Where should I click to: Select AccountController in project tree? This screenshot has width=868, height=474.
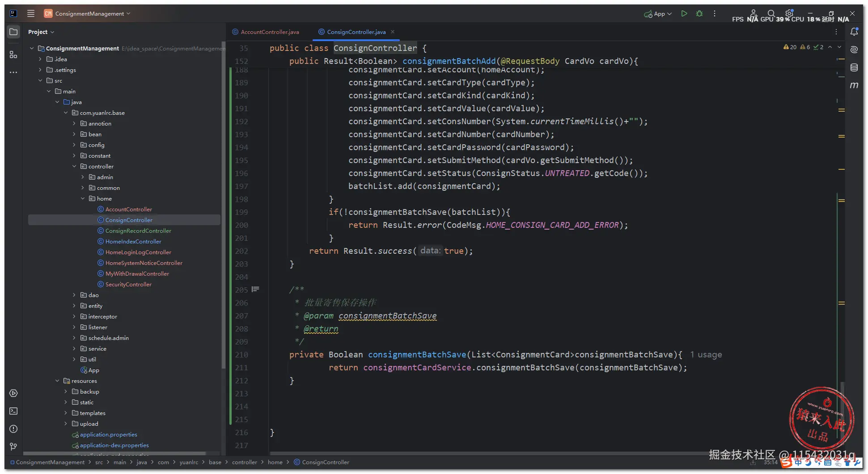(x=129, y=209)
